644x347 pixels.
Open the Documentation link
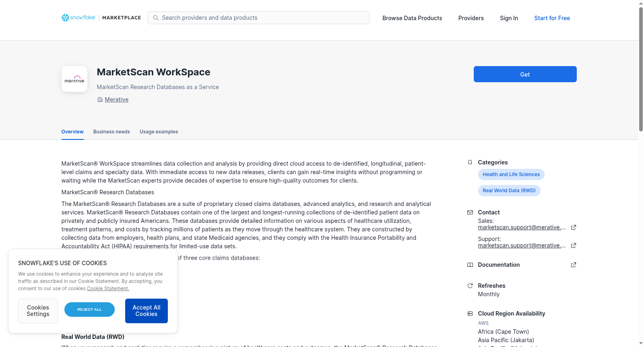pos(499,265)
